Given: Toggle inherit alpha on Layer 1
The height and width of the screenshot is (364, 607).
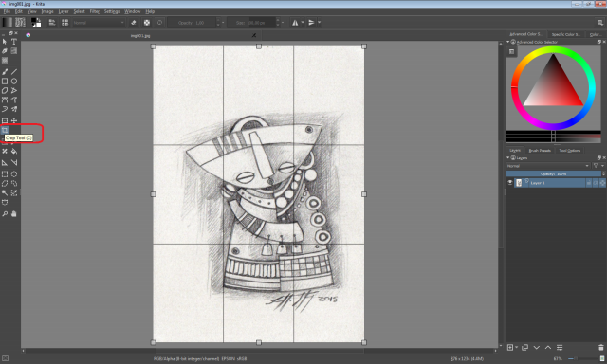Looking at the screenshot, I should click(596, 183).
